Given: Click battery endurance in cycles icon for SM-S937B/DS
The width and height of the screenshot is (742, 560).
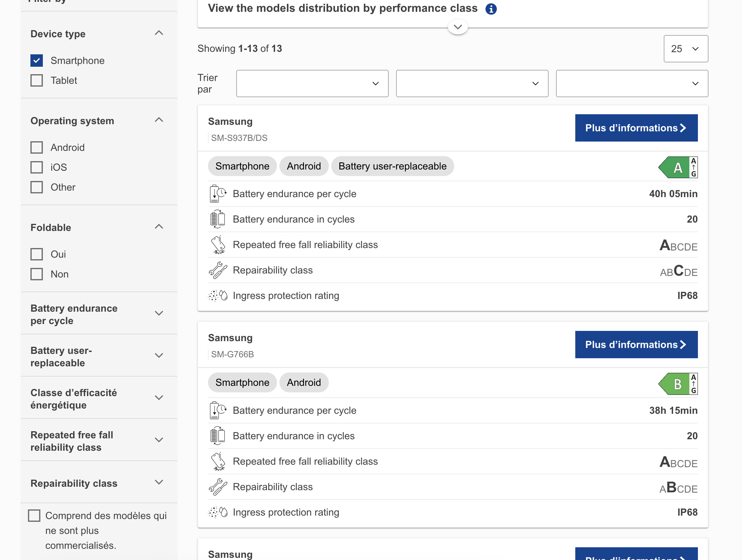Looking at the screenshot, I should click(217, 219).
